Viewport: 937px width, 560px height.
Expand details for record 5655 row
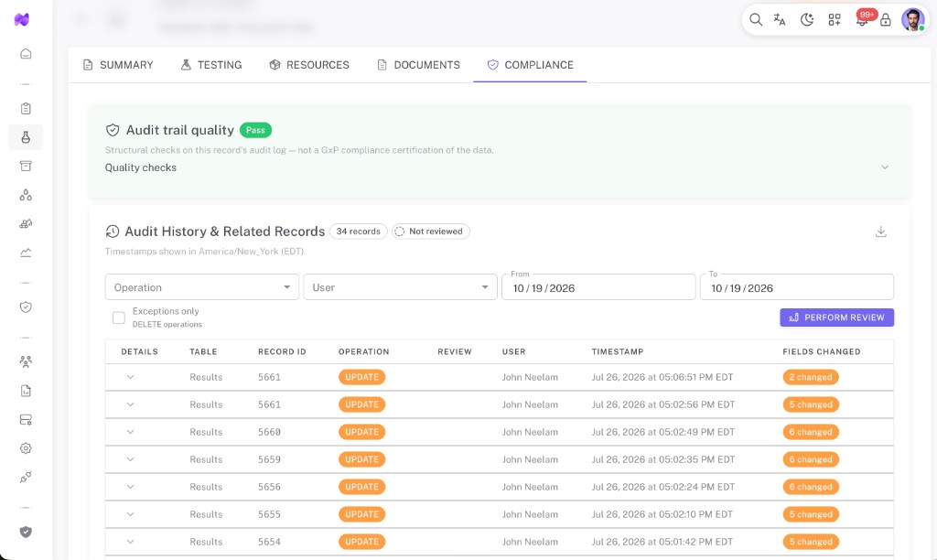(x=130, y=514)
